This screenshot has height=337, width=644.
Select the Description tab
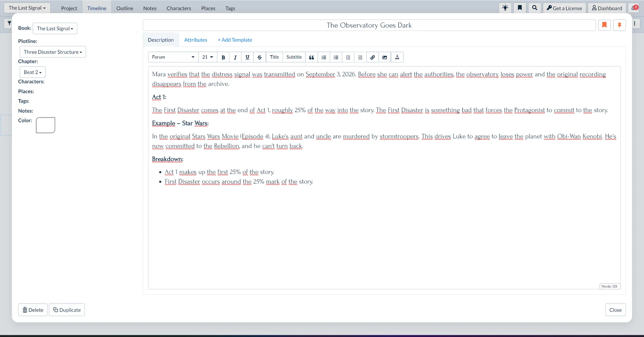click(x=161, y=40)
